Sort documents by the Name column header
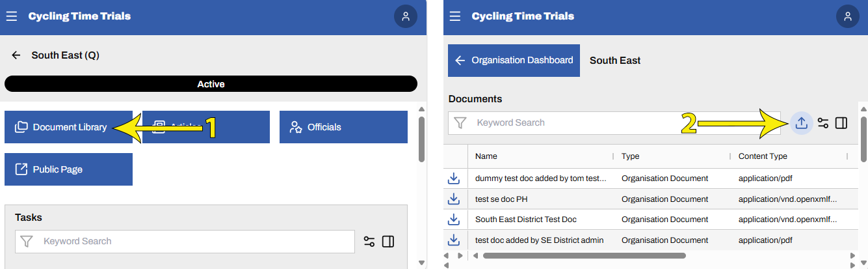This screenshot has height=269, width=868. click(486, 156)
